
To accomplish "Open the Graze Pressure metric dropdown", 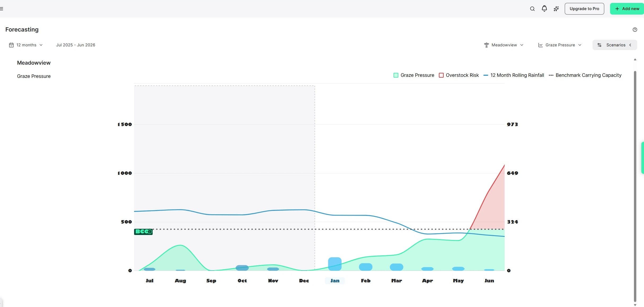I will coord(560,45).
